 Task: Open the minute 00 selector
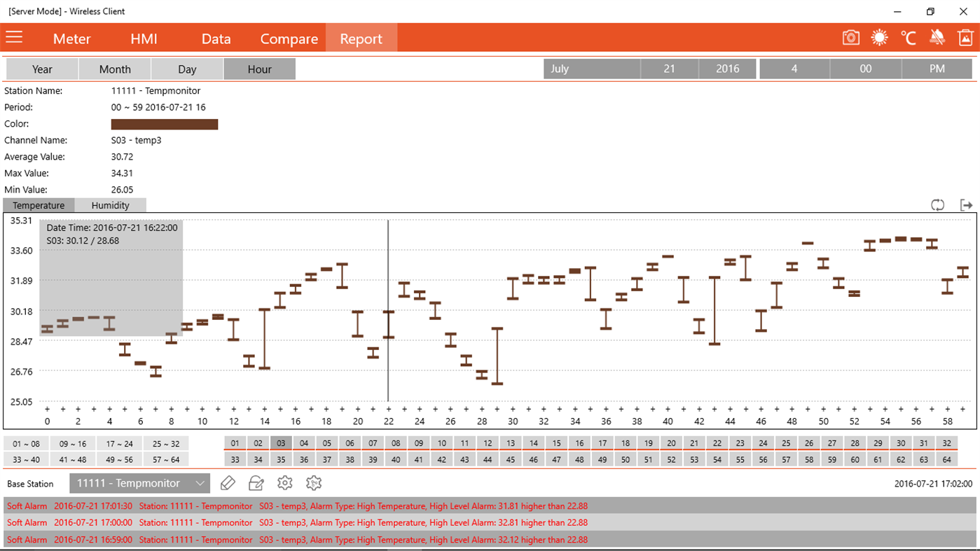(x=866, y=69)
